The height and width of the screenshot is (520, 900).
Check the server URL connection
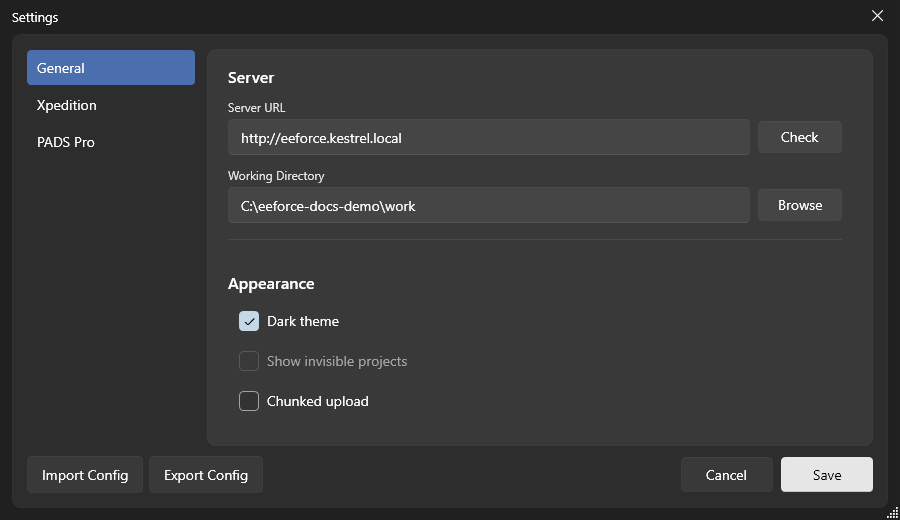pyautogui.click(x=800, y=137)
